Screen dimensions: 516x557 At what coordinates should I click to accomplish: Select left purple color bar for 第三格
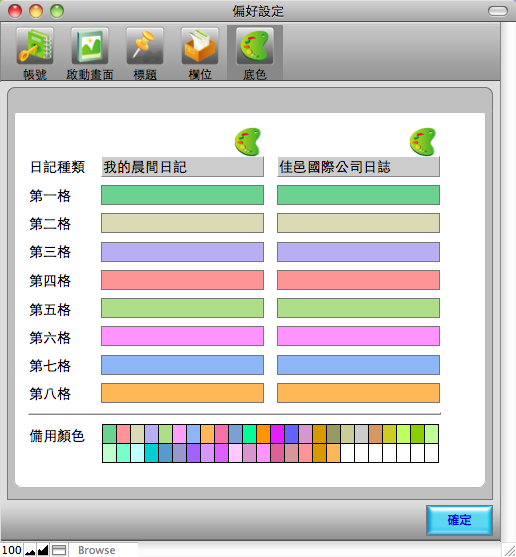[183, 252]
